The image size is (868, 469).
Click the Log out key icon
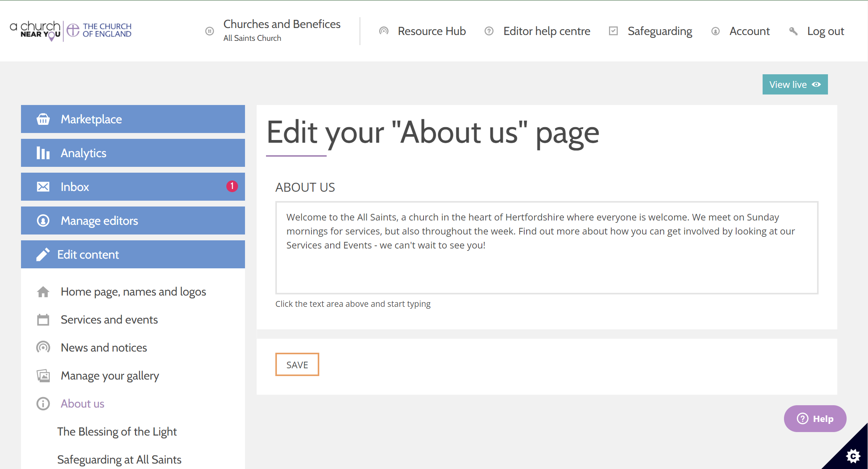[x=793, y=31]
